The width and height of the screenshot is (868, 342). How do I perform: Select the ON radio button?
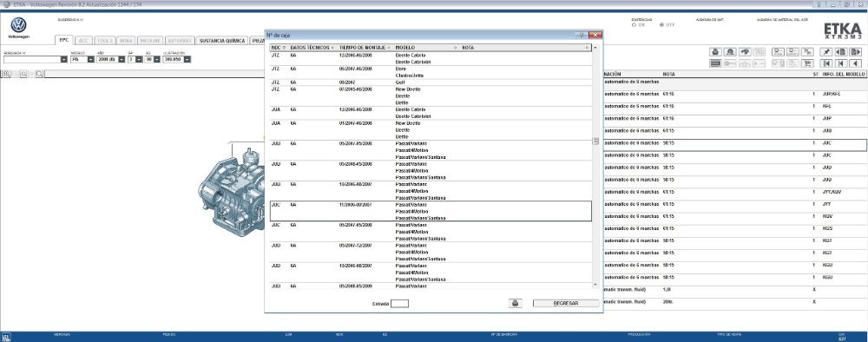pyautogui.click(x=635, y=25)
